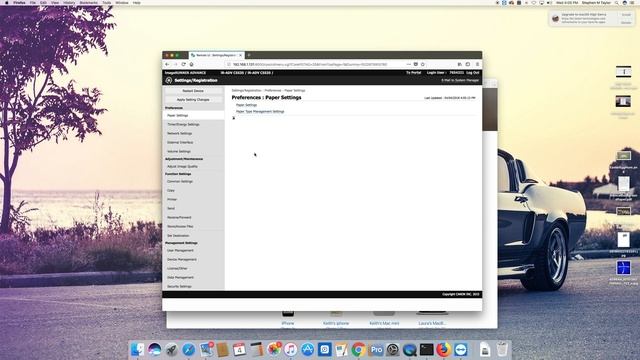Open Send settings in sidebar
This screenshot has height=360, width=640.
(x=171, y=209)
